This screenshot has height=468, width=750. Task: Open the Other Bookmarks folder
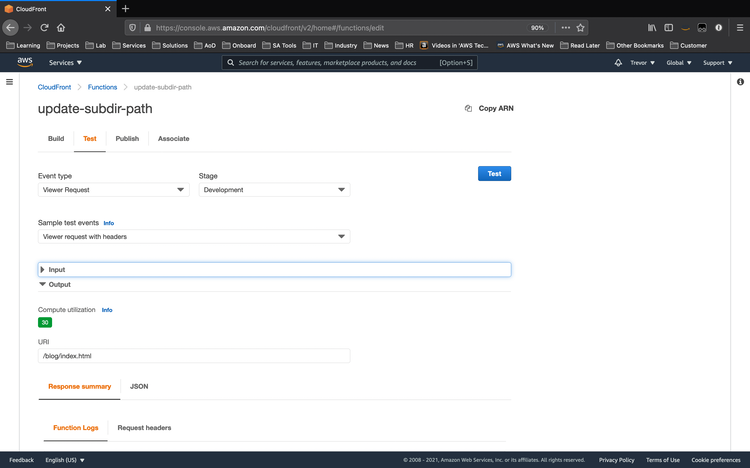(635, 45)
